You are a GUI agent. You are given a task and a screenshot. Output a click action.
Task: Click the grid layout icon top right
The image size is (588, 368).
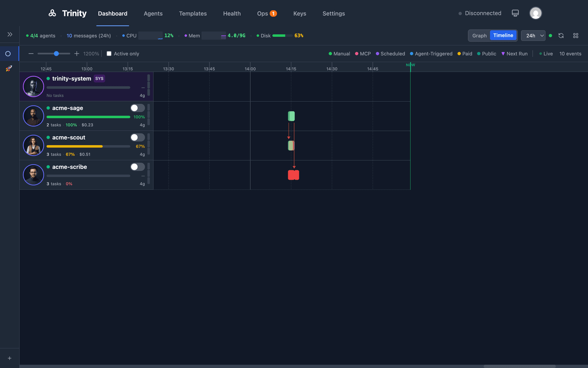tap(576, 36)
